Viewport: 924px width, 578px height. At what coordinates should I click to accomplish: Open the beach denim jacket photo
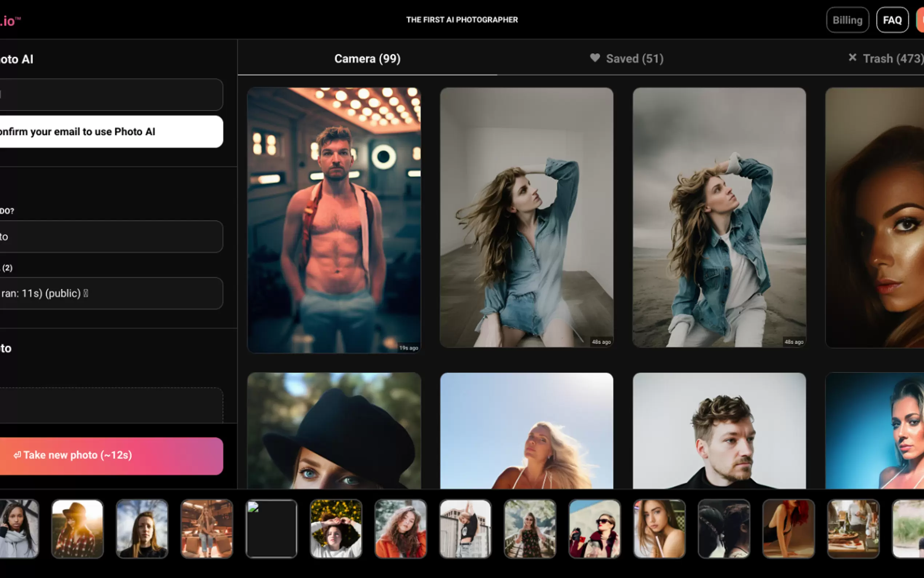[719, 217]
